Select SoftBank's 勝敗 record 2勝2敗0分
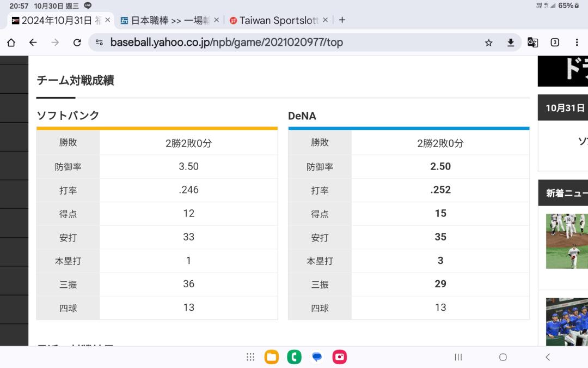The width and height of the screenshot is (588, 368). (x=188, y=143)
